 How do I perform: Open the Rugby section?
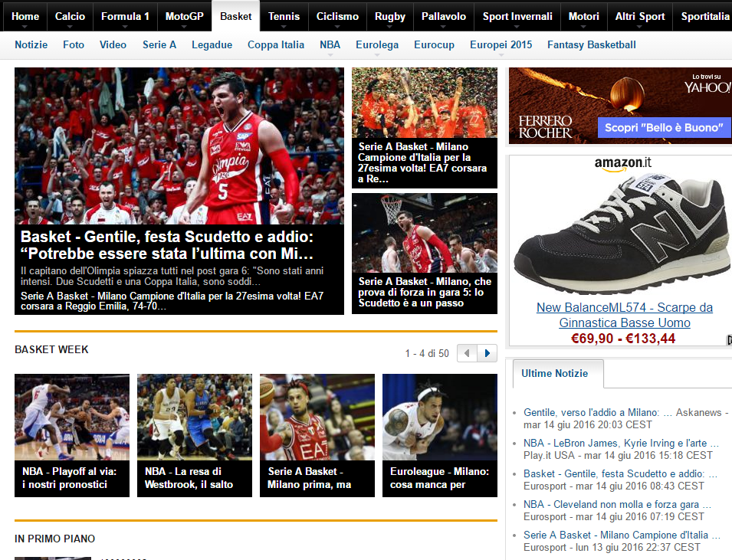tap(390, 16)
